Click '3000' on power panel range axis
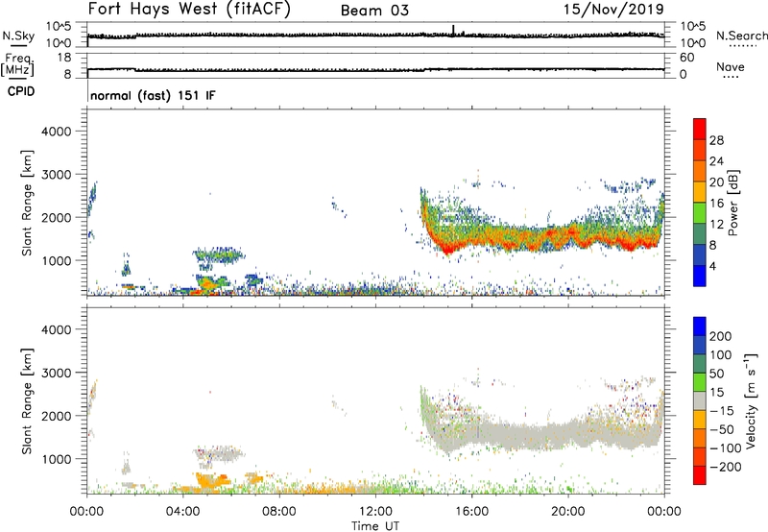768x532 pixels. 57,175
